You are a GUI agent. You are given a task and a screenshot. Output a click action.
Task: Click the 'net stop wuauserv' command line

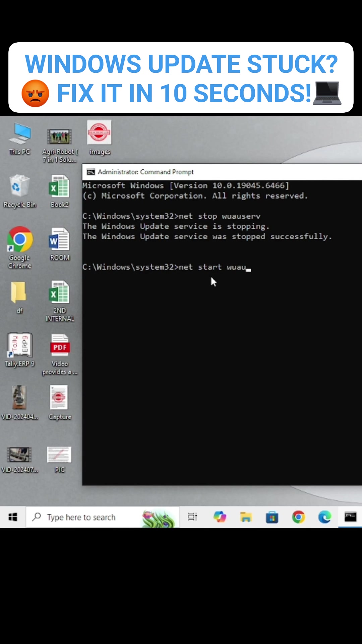tap(171, 216)
